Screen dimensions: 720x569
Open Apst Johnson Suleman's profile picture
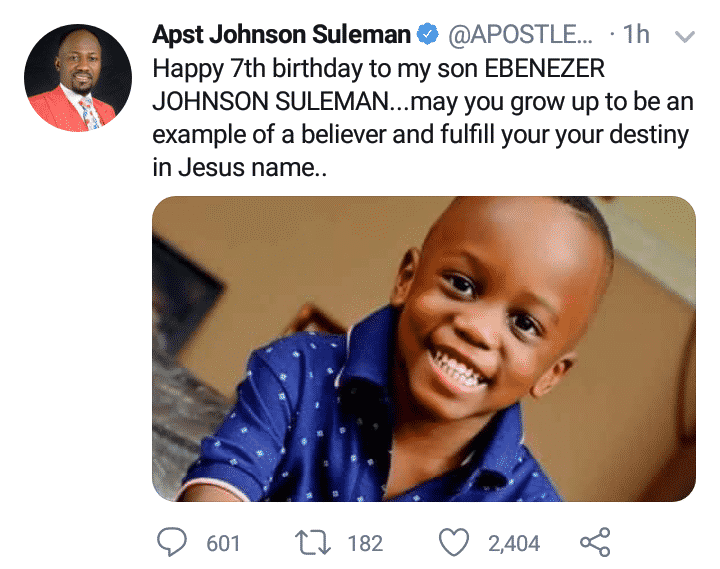pos(77,78)
